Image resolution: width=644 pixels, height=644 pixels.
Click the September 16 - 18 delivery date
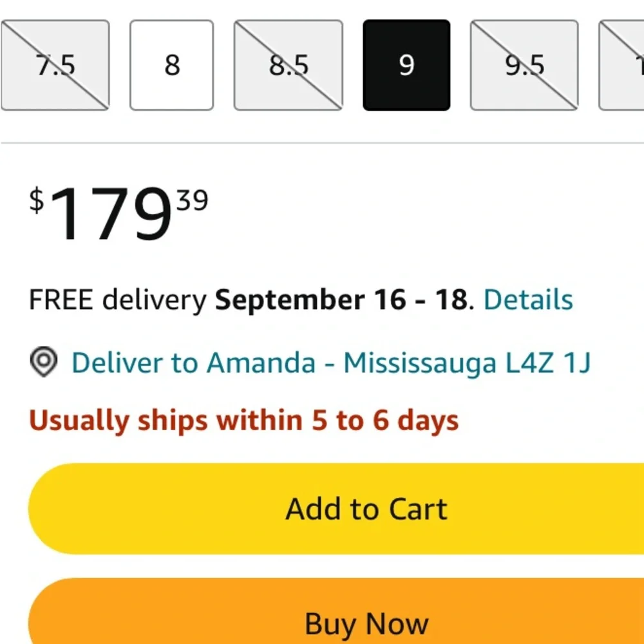(x=340, y=300)
